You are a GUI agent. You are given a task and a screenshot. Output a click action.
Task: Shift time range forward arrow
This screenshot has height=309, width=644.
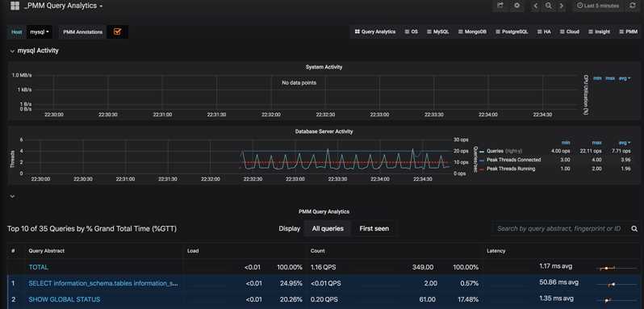561,6
